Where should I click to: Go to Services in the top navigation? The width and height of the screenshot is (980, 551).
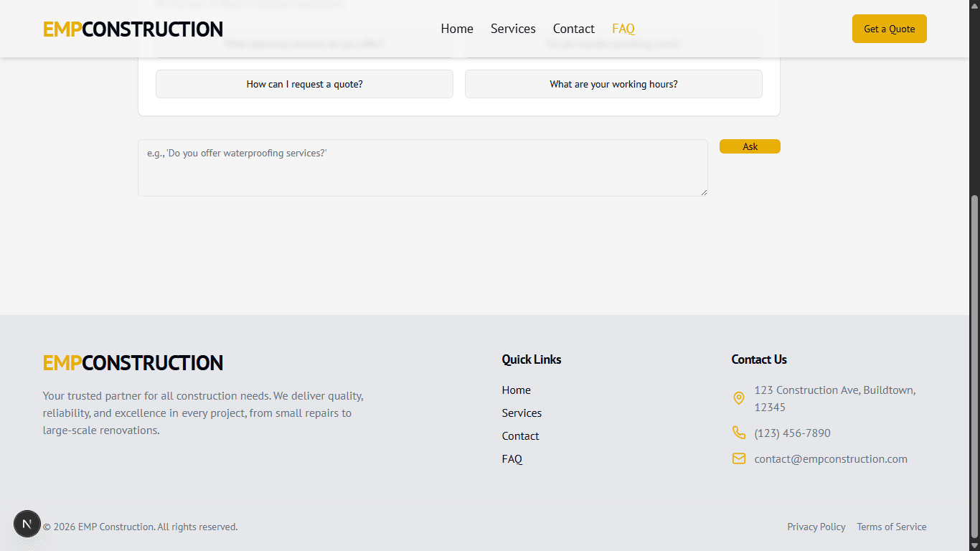point(513,29)
